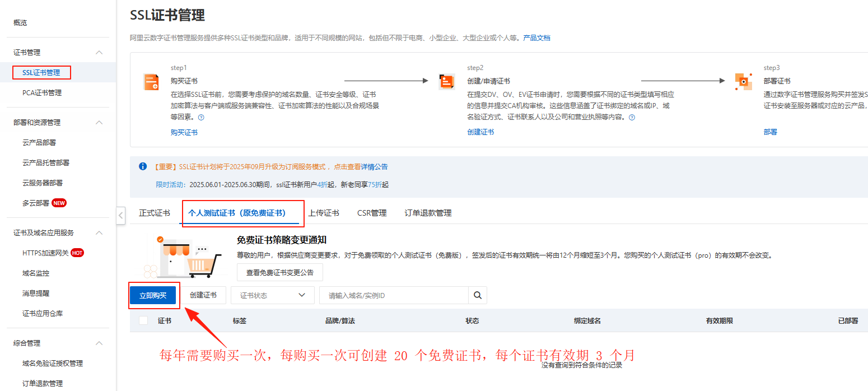Click the 品牌/算法 column header
The height and width of the screenshot is (391, 868).
(x=340, y=321)
